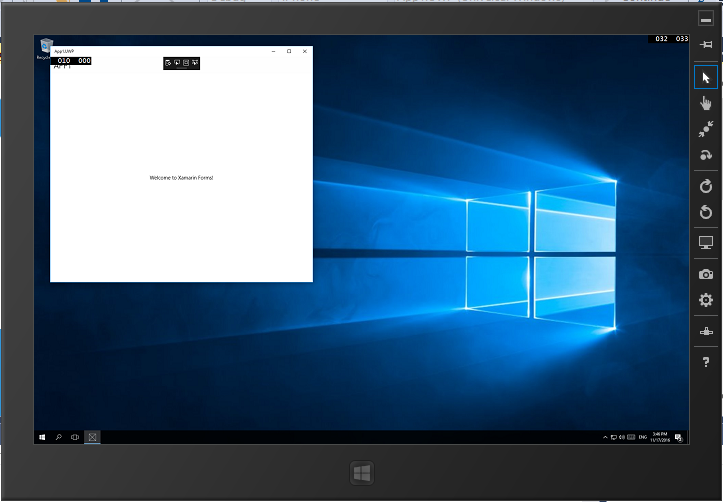Click the 010 frame rate counter
723x502 pixels.
pyautogui.click(x=64, y=61)
